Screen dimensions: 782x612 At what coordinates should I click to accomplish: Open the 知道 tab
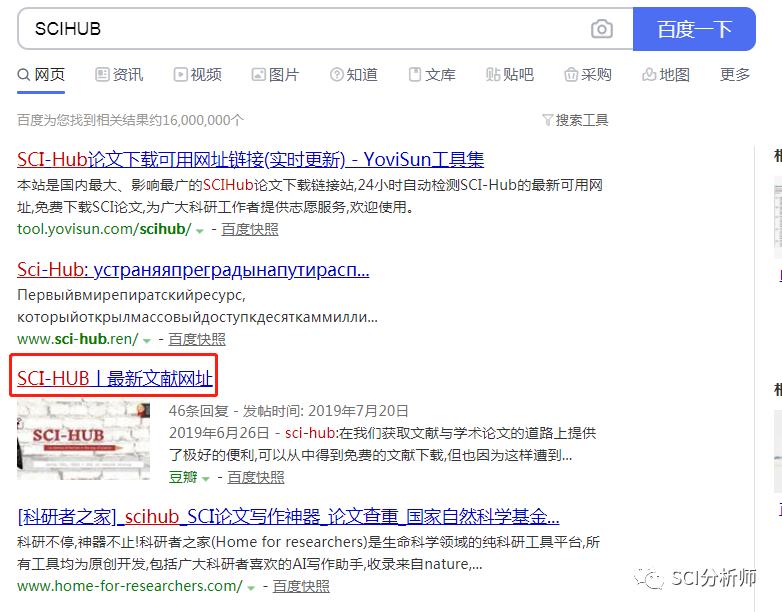(354, 75)
